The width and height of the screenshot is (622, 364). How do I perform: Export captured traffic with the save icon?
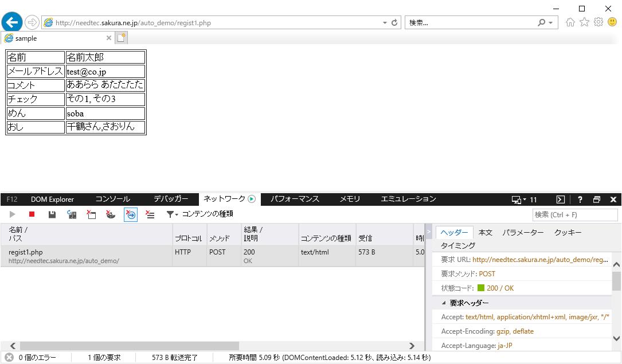tap(52, 214)
